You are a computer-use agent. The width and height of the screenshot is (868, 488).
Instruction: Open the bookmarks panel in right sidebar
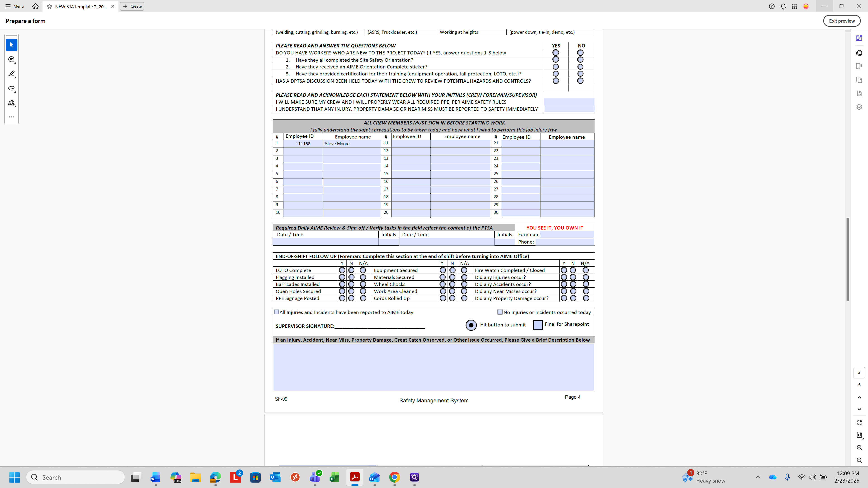(x=859, y=66)
